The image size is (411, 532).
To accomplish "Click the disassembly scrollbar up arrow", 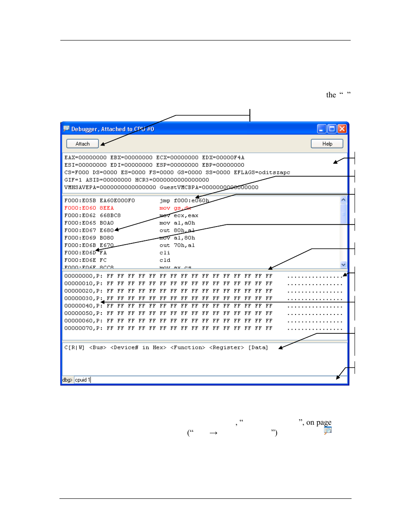I will tap(343, 200).
